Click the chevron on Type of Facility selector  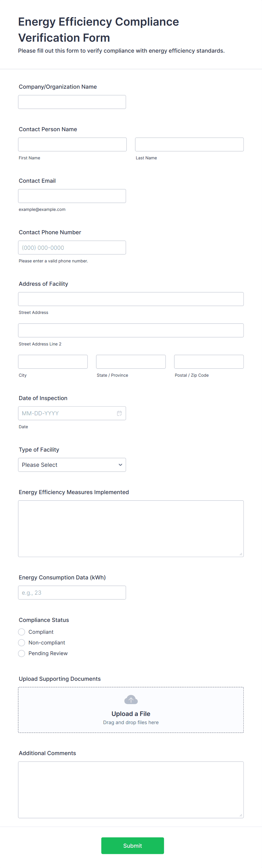click(120, 465)
